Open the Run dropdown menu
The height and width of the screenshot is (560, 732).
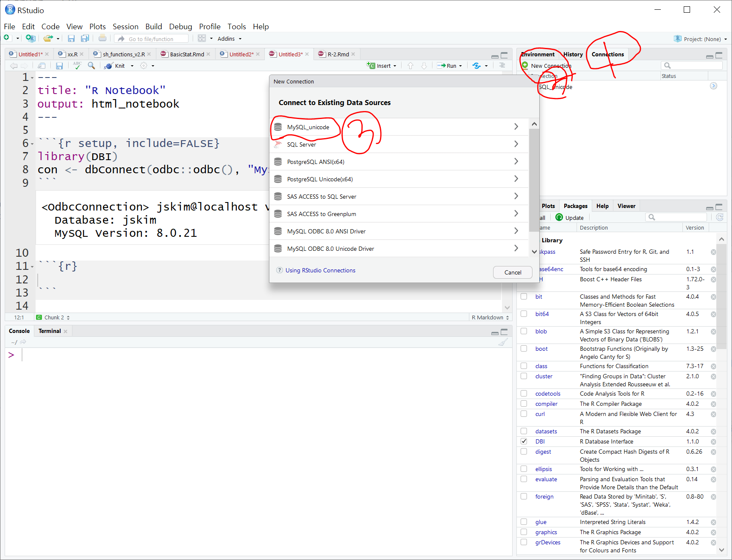pyautogui.click(x=460, y=66)
